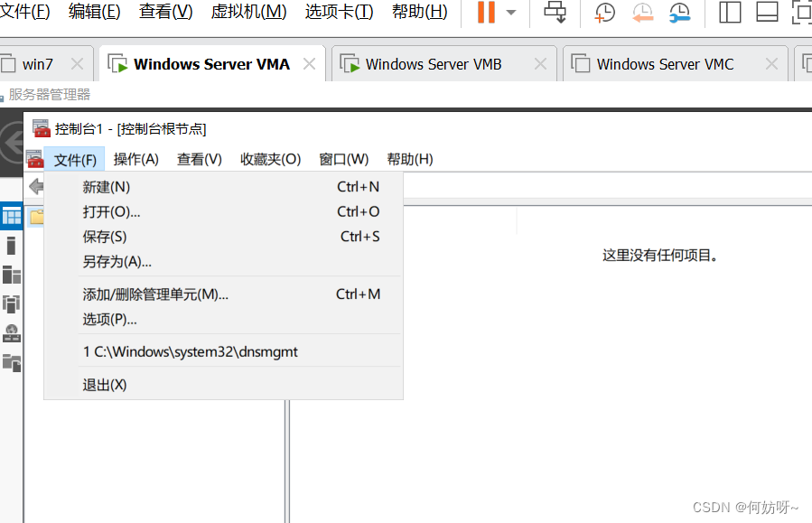Click the VMware pause virtual machine icon

(x=486, y=12)
